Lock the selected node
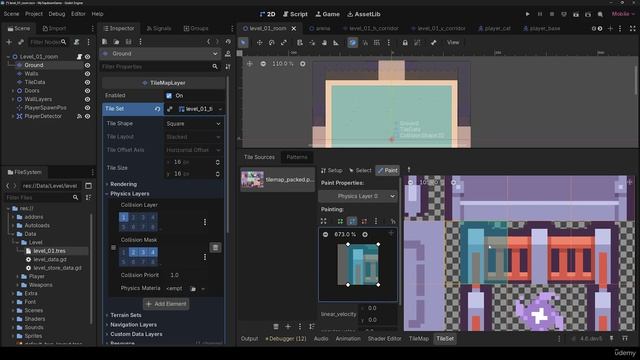This screenshot has width=640, height=360. [x=405, y=42]
